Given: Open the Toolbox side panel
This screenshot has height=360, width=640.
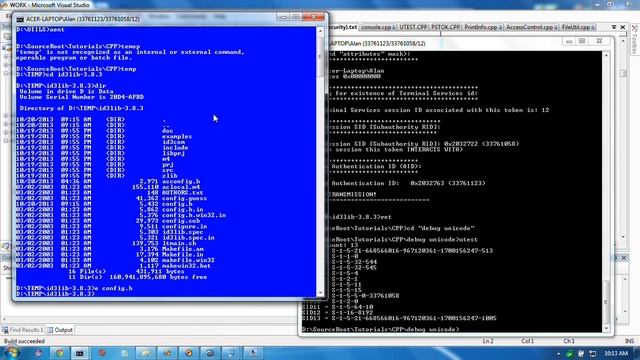Looking at the screenshot, I should click(x=635, y=40).
